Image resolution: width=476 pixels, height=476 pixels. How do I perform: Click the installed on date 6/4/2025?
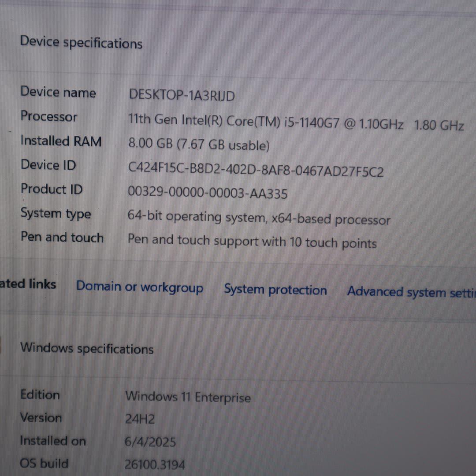point(150,442)
